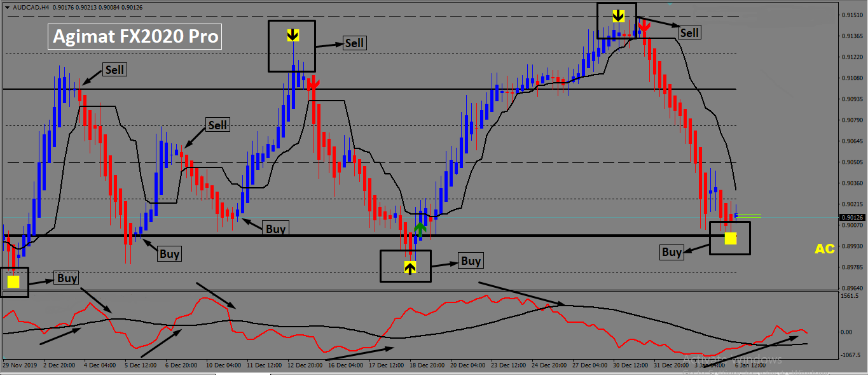Screen dimensions: 868x375
Task: Click the Buy label at the far left bottom
Action: coord(67,278)
